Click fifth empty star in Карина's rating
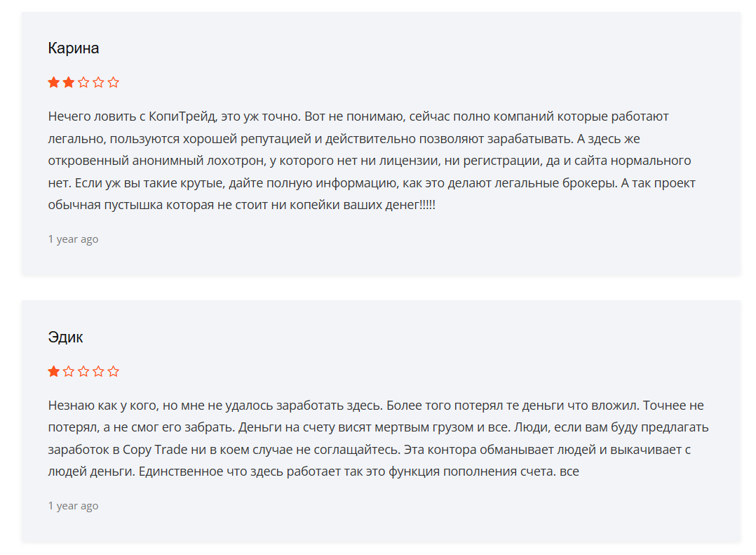 pyautogui.click(x=114, y=82)
